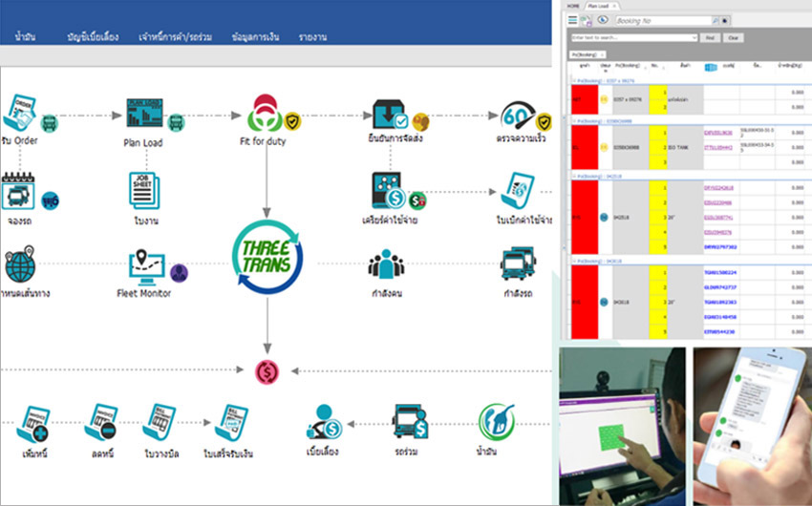The width and height of the screenshot is (812, 506).
Task: Click the export icon beside the hamburger menu
Action: click(x=587, y=21)
